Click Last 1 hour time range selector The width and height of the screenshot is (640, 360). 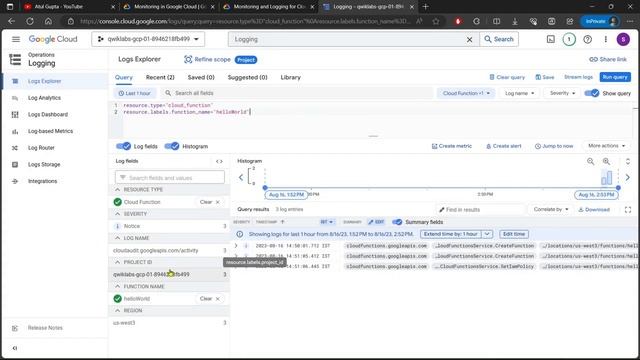point(134,93)
